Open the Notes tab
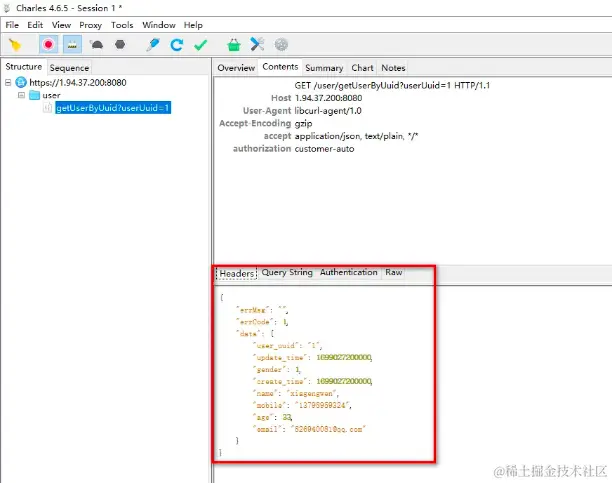The height and width of the screenshot is (483, 612). click(x=393, y=68)
